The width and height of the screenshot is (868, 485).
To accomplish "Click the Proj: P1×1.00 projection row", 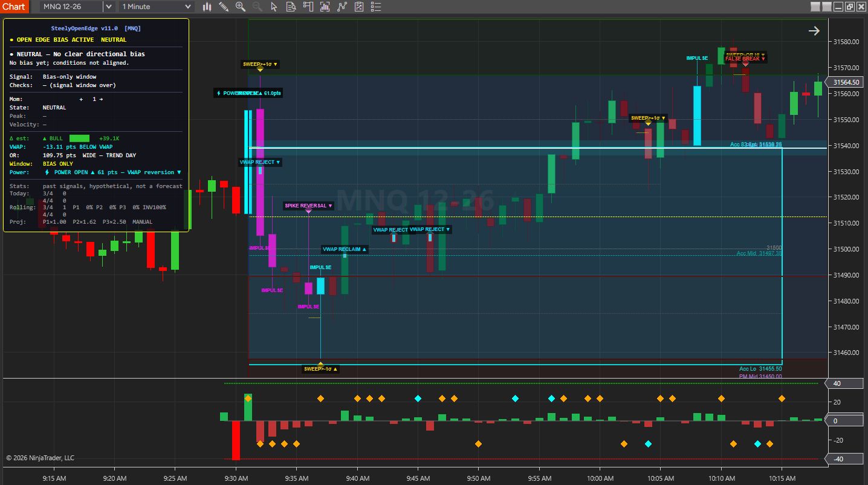I will tap(81, 222).
